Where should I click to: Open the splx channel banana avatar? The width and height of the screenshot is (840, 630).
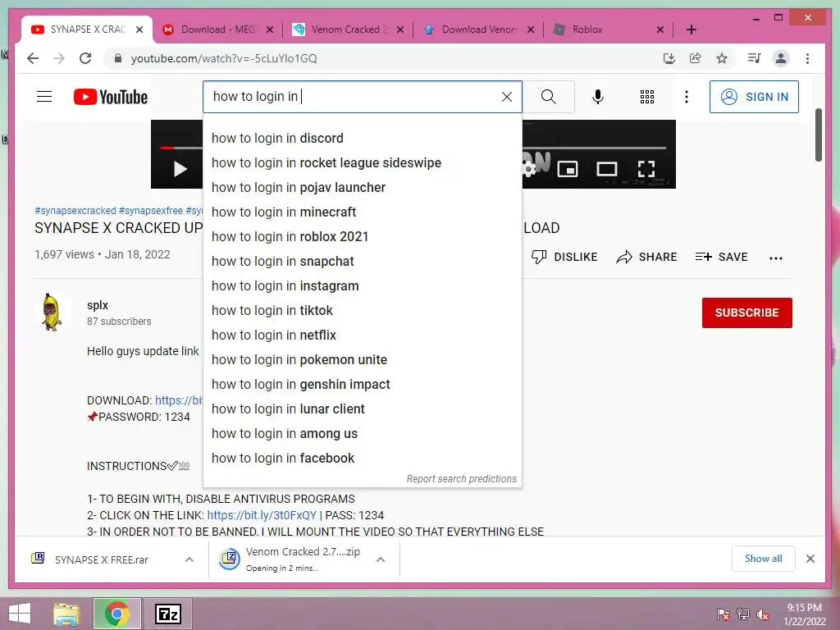(x=52, y=313)
